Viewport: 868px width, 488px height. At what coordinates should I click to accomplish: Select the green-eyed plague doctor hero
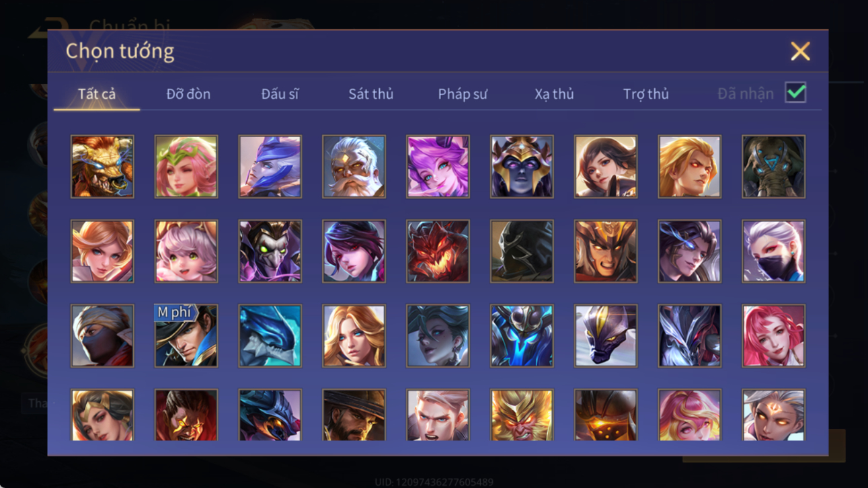[270, 251]
